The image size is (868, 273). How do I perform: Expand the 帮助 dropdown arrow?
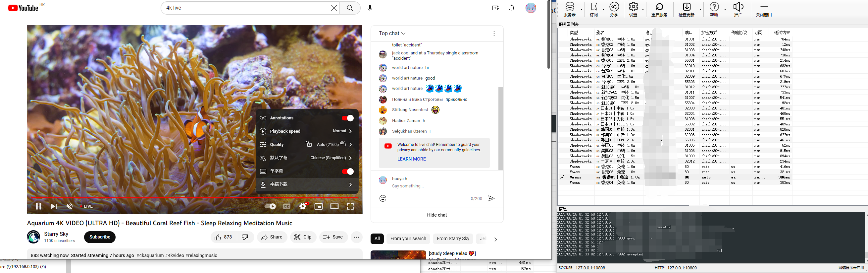(725, 9)
